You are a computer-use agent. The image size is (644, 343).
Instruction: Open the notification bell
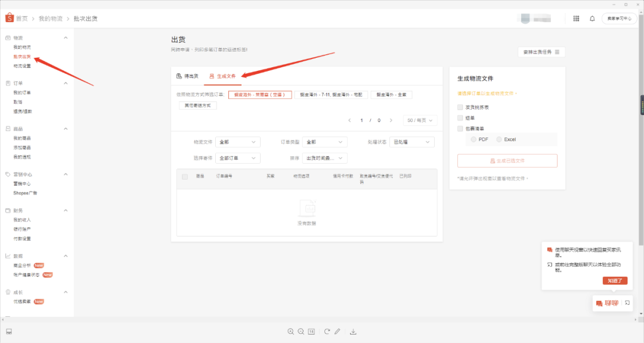592,18
